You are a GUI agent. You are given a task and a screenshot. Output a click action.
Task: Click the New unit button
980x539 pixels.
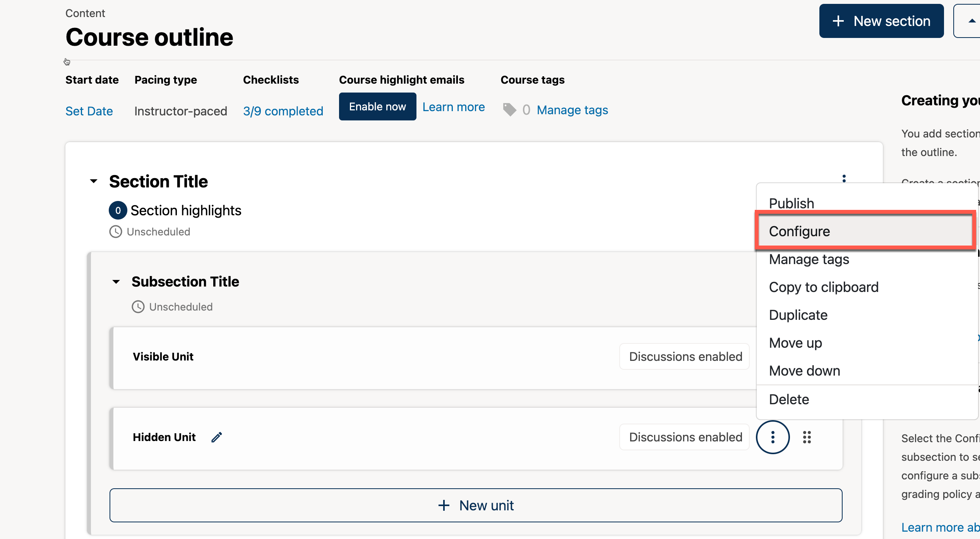476,505
